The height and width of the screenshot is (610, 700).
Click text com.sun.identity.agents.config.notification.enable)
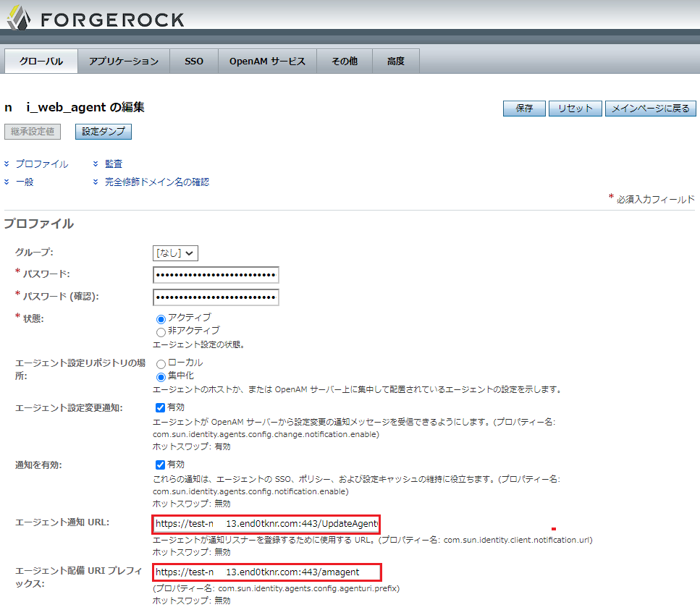[x=250, y=491]
